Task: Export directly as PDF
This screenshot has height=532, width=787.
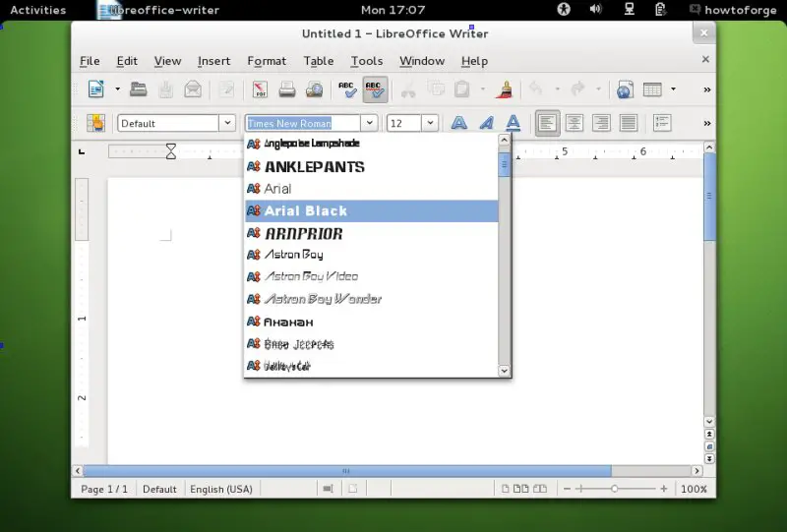Action: 260,89
